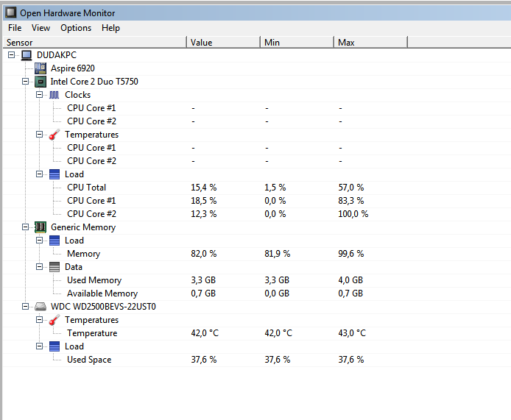Open the View menu

click(41, 28)
